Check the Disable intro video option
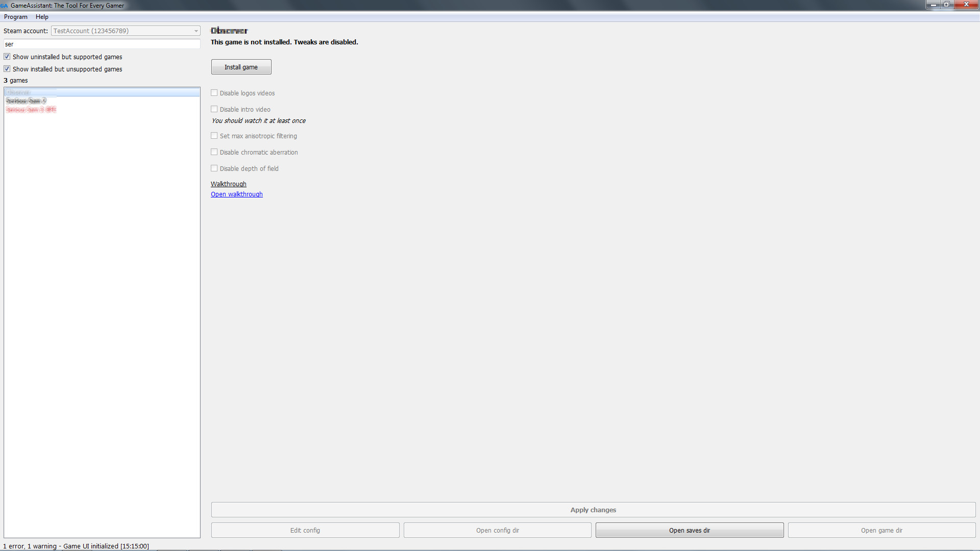This screenshot has height=551, width=980. coord(214,109)
